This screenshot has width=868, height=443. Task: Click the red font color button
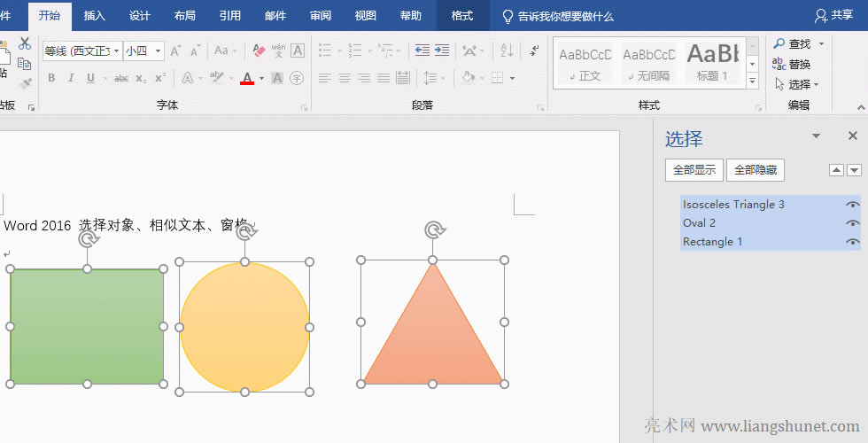point(246,78)
